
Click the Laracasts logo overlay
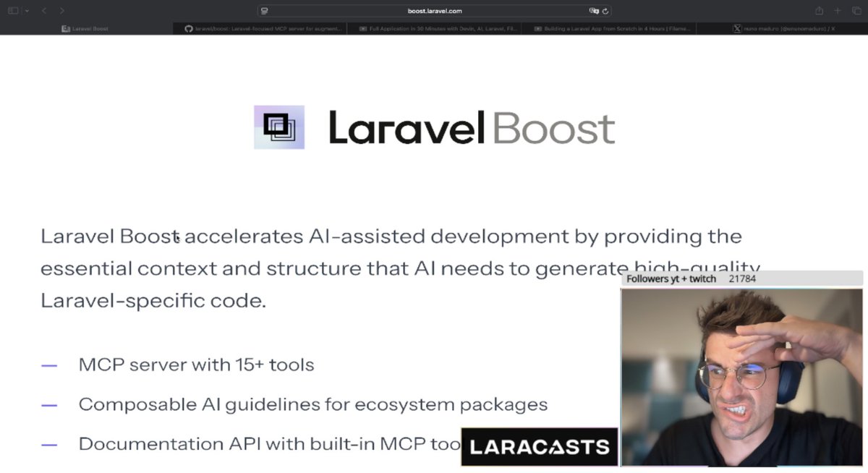click(540, 447)
